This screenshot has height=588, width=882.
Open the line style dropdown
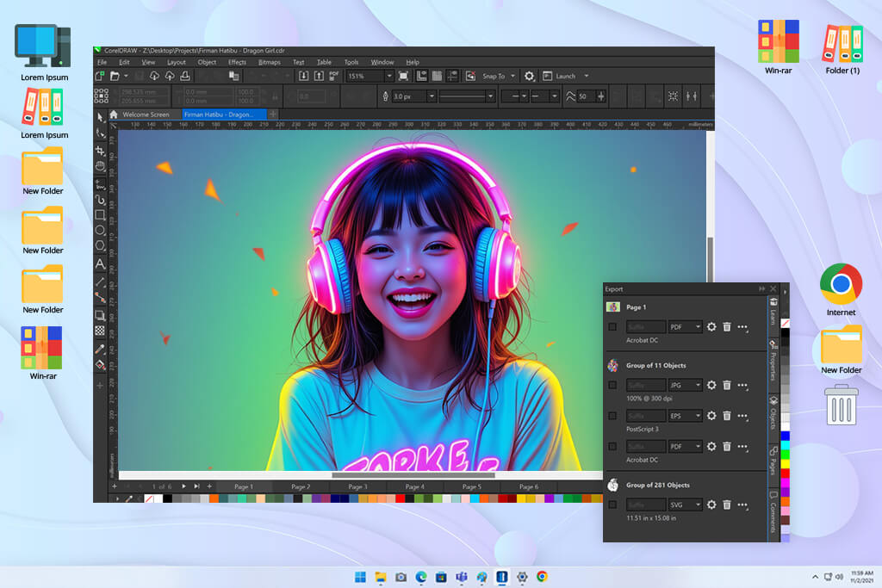(490, 96)
